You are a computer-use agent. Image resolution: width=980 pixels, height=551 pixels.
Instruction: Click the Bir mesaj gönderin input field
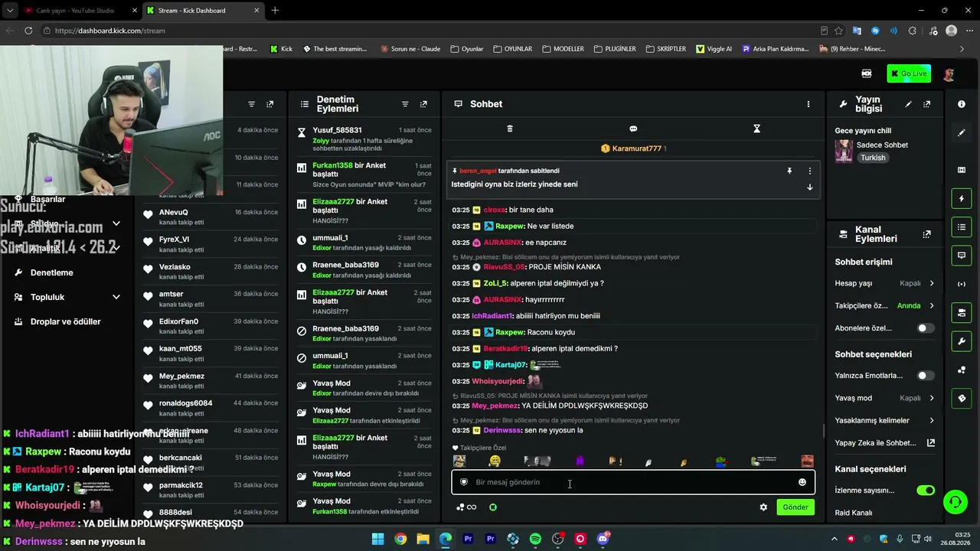click(x=632, y=482)
